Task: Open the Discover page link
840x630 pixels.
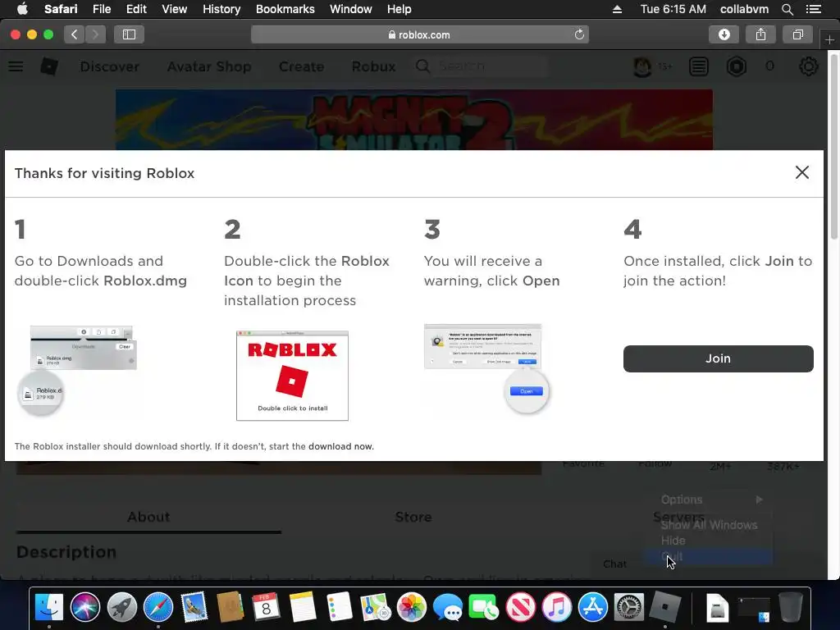Action: (x=110, y=66)
